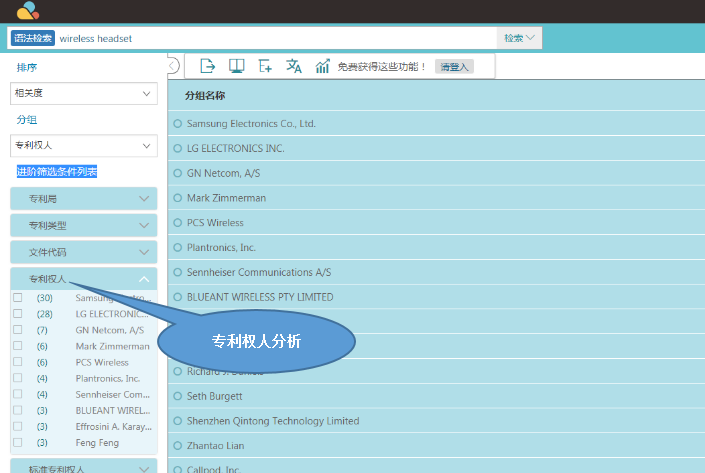Image resolution: width=705 pixels, height=473 pixels.
Task: Click the 语法检索 syntax search button
Action: tap(33, 38)
